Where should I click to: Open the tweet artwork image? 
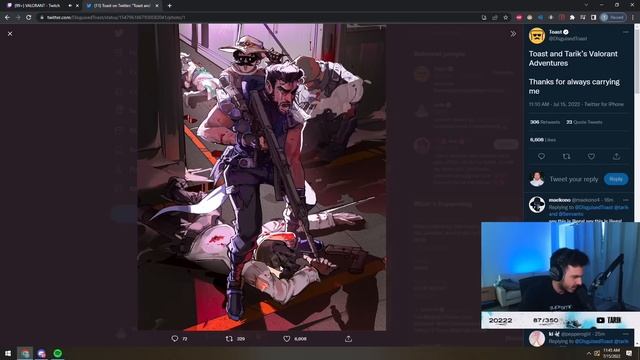point(262,177)
